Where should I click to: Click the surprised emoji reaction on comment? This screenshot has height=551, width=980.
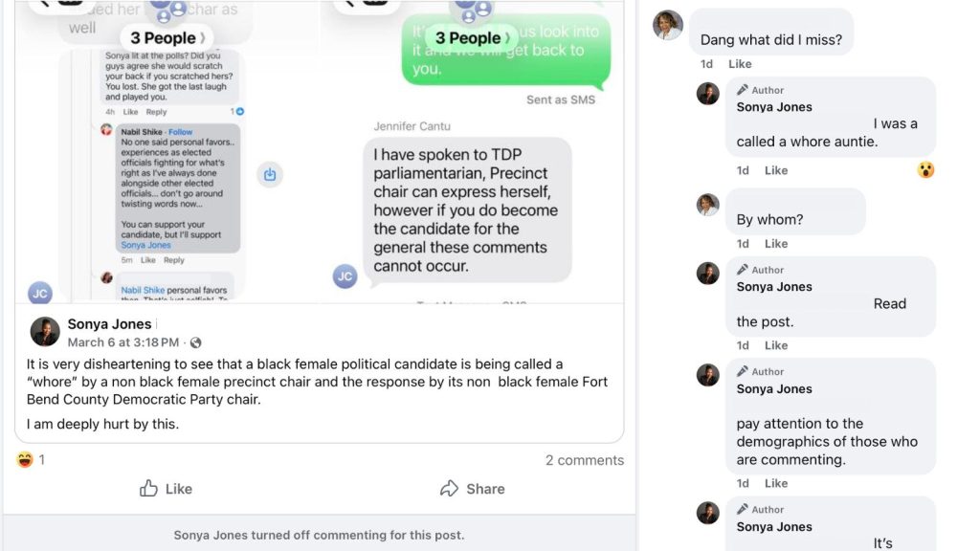[x=925, y=169]
